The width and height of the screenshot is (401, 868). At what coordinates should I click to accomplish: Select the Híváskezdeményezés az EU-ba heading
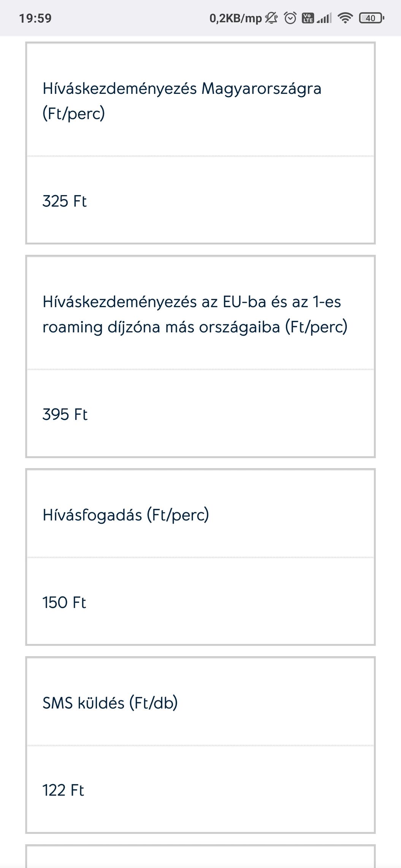pyautogui.click(x=195, y=314)
